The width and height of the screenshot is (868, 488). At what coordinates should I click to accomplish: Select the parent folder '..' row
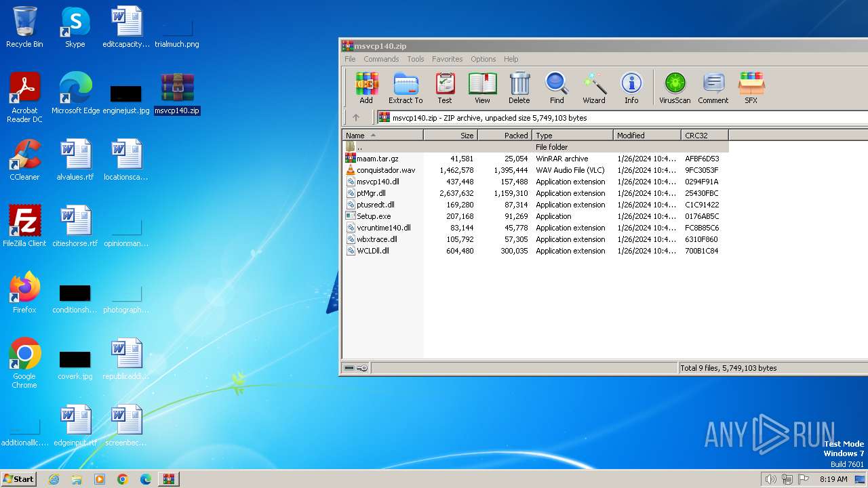(x=536, y=147)
